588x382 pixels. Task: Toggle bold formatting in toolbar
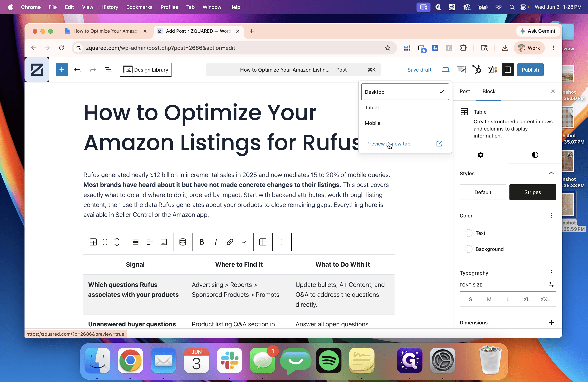tap(202, 242)
